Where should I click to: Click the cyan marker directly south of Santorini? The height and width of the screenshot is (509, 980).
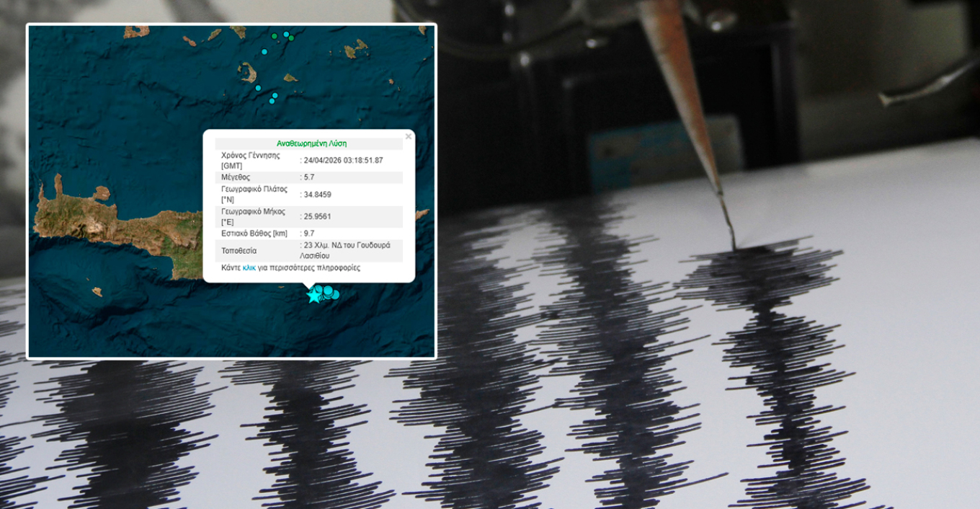258,87
